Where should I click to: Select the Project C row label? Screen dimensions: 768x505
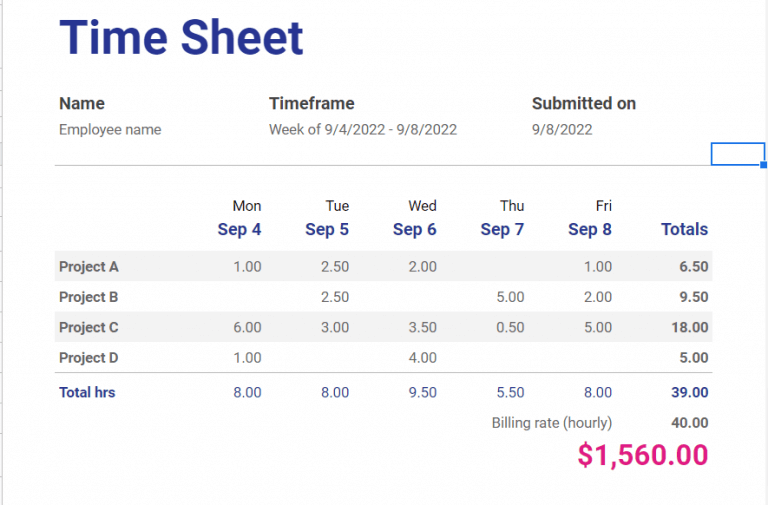click(x=89, y=327)
